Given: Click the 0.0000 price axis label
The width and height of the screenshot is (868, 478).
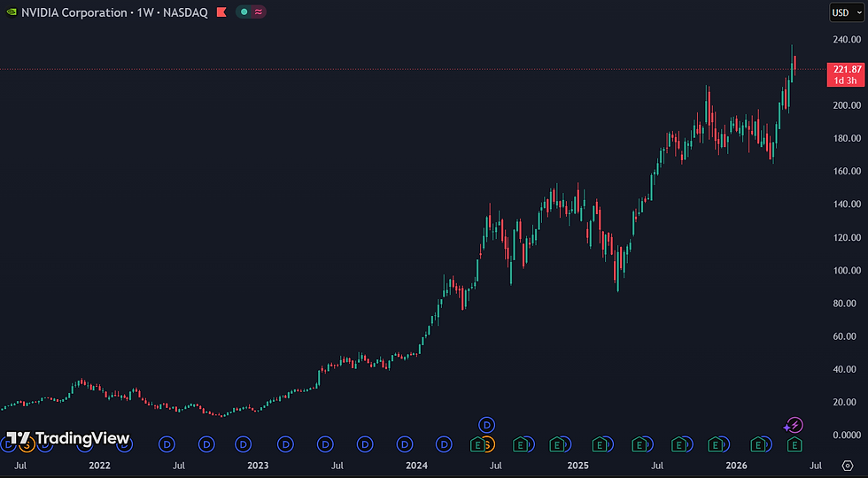Looking at the screenshot, I should point(847,435).
